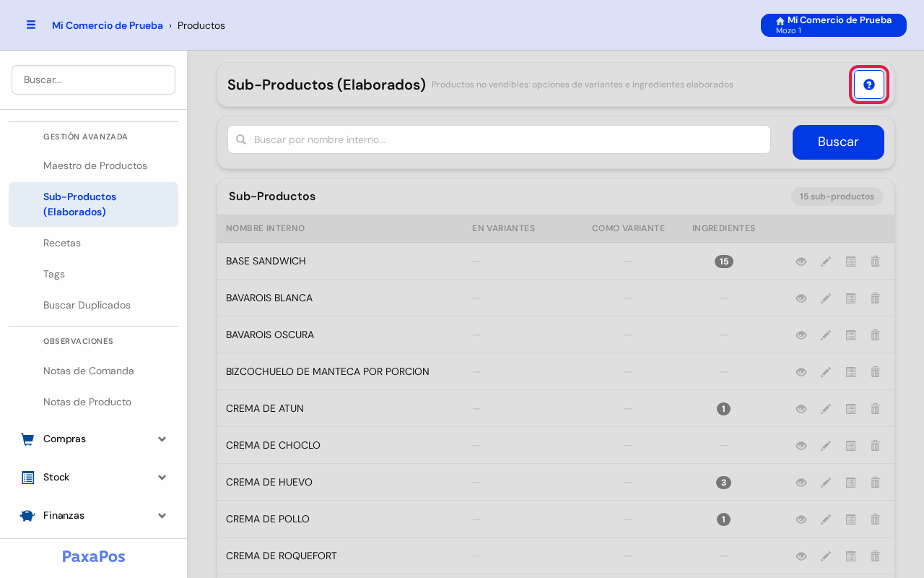Delete CREMA DE HUEVO with trash icon
This screenshot has height=578, width=924.
[875, 483]
